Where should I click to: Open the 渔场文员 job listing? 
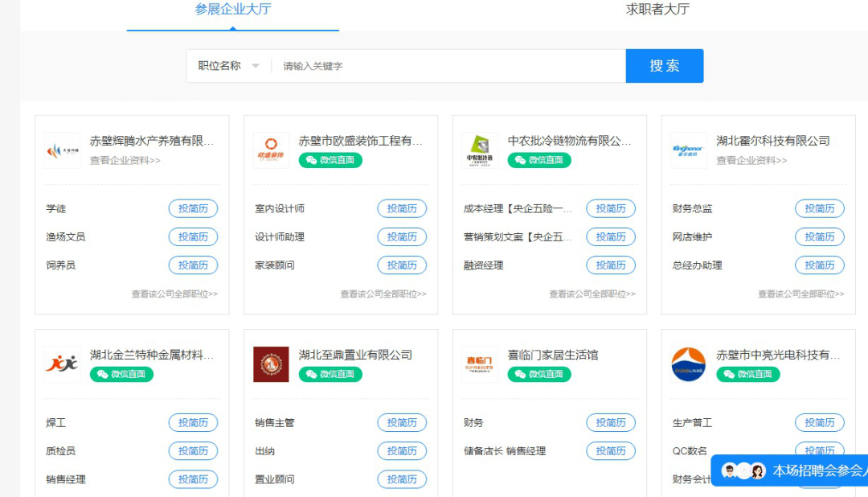66,237
